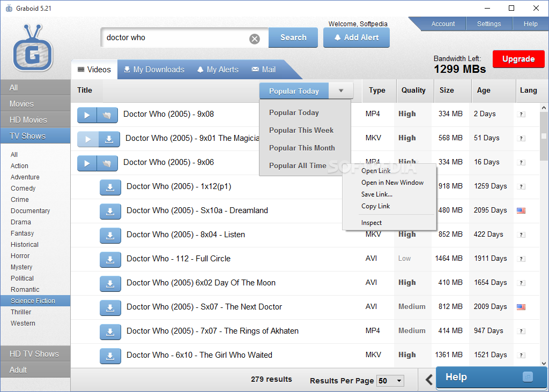Download Doctor Who 6x10 The Girl Who Waited

click(x=110, y=356)
